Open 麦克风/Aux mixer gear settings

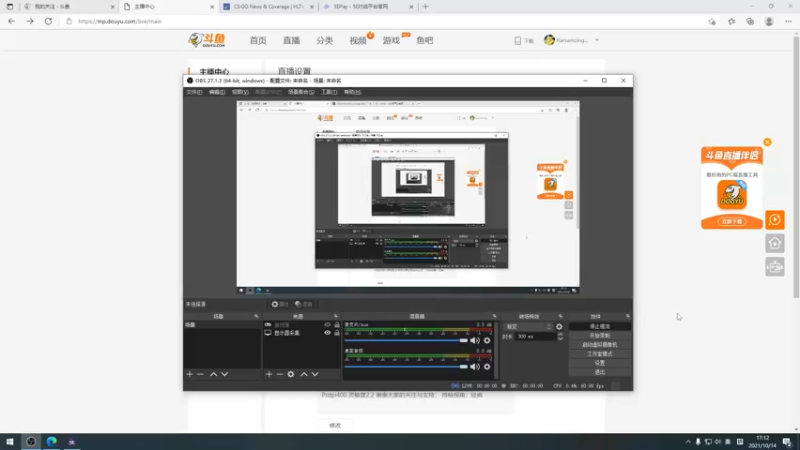point(487,340)
